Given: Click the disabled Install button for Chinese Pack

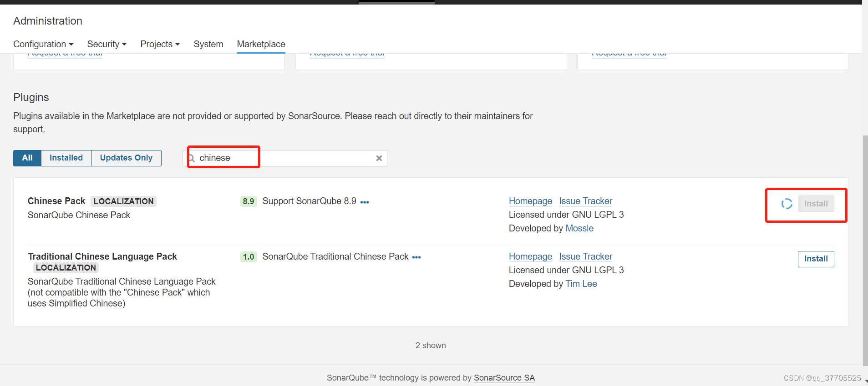Looking at the screenshot, I should [x=816, y=204].
